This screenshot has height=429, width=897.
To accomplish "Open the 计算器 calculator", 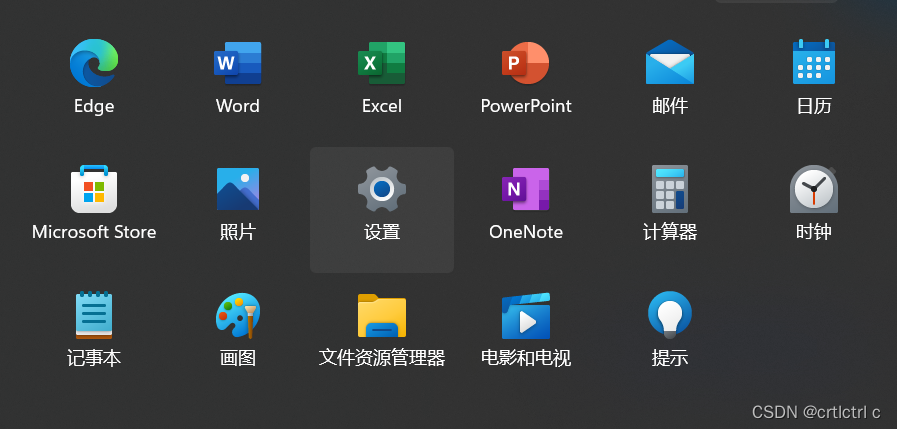I will click(x=669, y=189).
